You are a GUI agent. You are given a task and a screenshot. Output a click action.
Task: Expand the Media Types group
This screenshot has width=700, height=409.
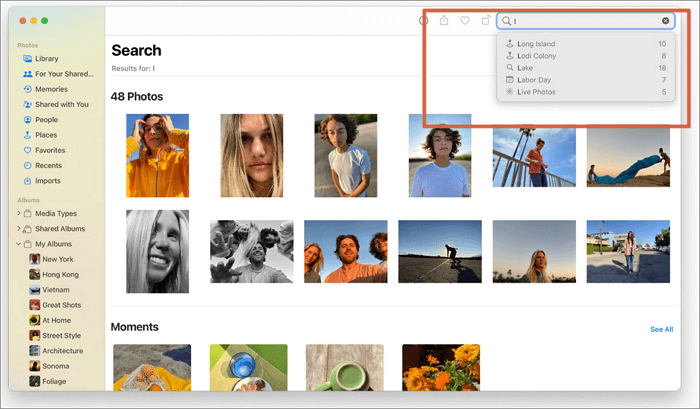pos(20,213)
